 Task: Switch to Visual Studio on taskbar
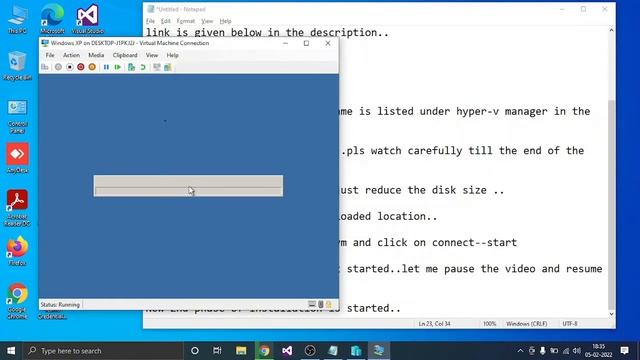(x=287, y=351)
